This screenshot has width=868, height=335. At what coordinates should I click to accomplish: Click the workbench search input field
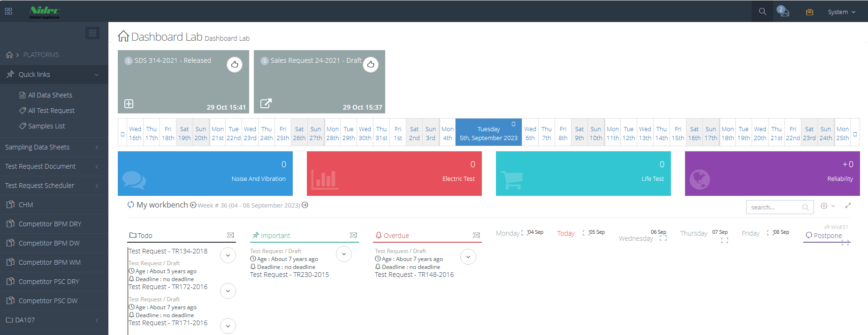[775, 207]
